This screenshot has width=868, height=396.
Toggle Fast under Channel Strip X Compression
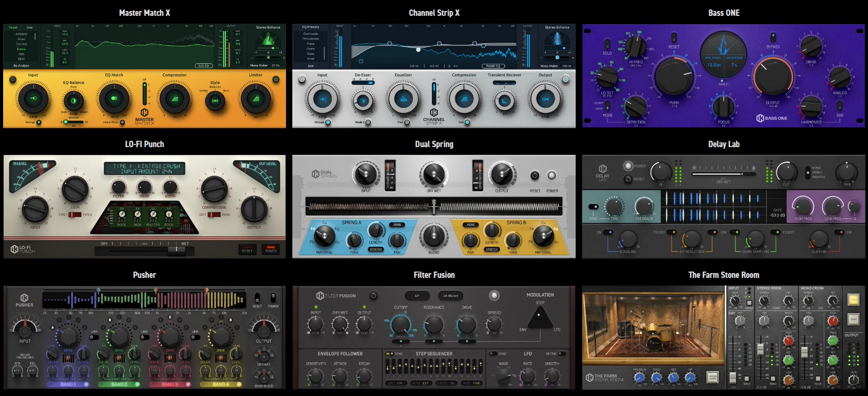[467, 122]
